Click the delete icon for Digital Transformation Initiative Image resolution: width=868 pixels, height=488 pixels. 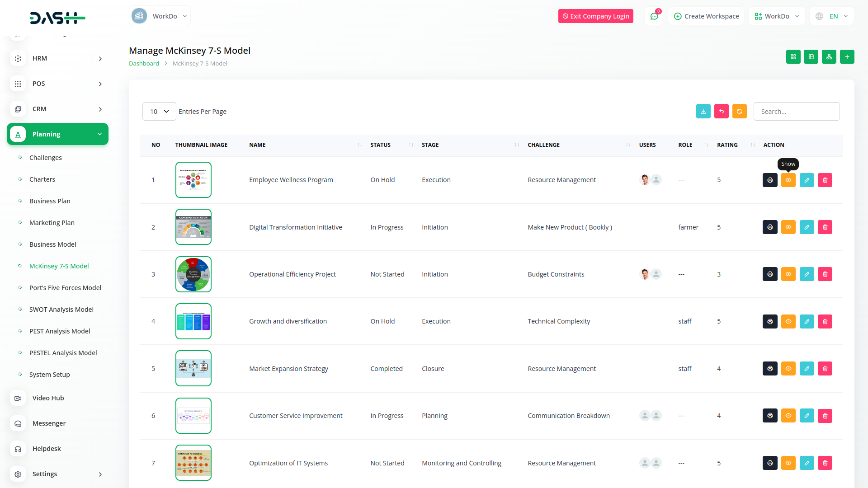coord(825,227)
